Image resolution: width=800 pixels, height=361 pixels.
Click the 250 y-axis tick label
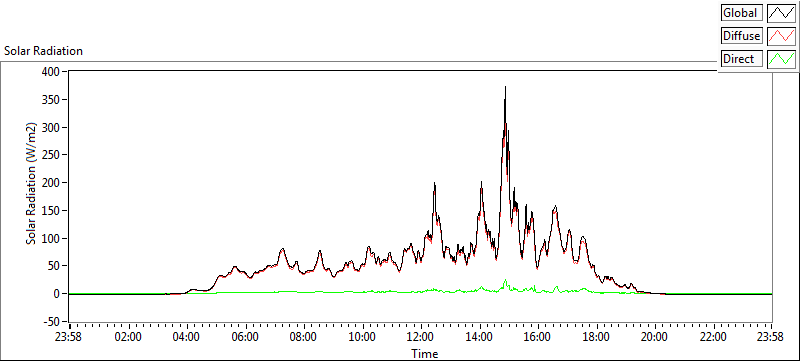pos(51,155)
